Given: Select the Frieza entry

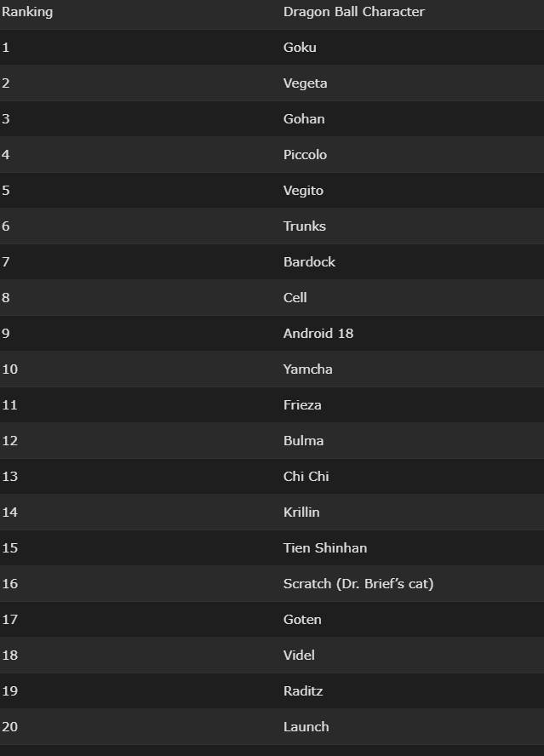Looking at the screenshot, I should pos(302,405).
